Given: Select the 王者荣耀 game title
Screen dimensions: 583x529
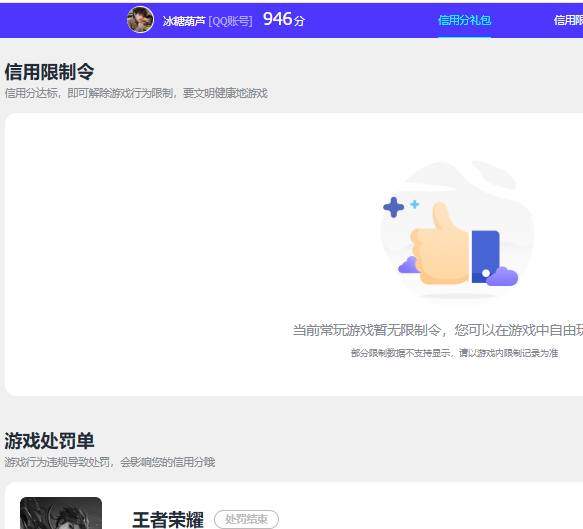Looking at the screenshot, I should tap(168, 519).
